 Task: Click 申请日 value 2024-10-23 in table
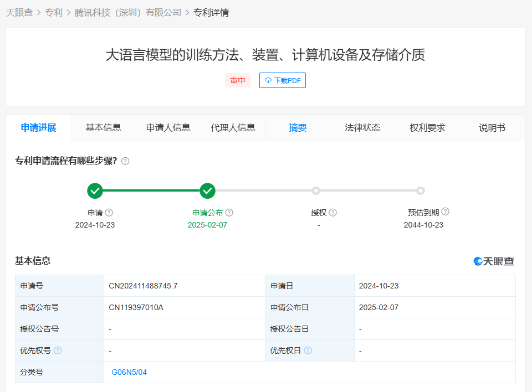378,286
